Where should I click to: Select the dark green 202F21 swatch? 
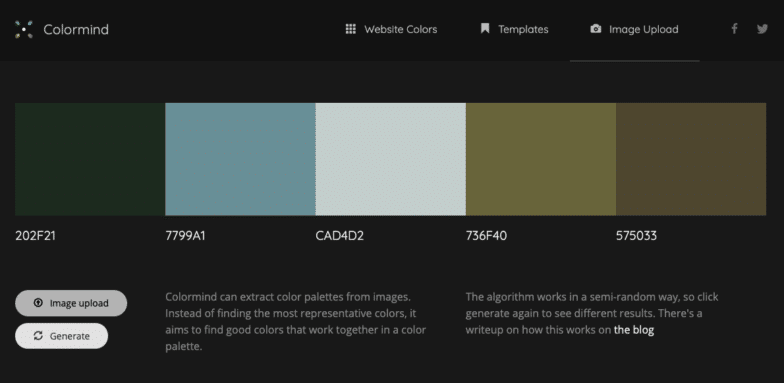(x=90, y=160)
